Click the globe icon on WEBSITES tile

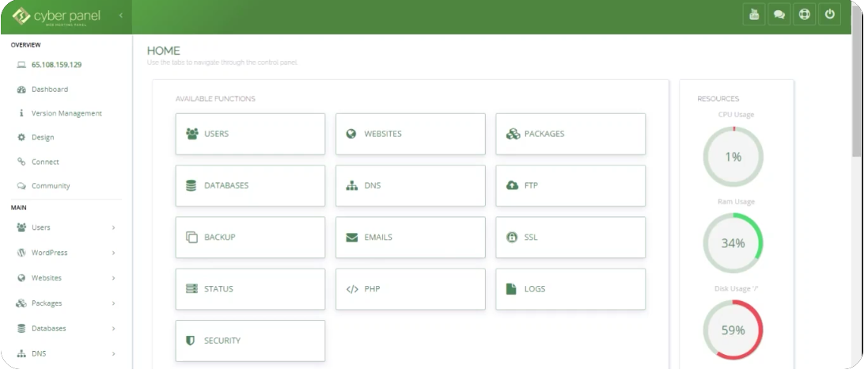(x=351, y=134)
